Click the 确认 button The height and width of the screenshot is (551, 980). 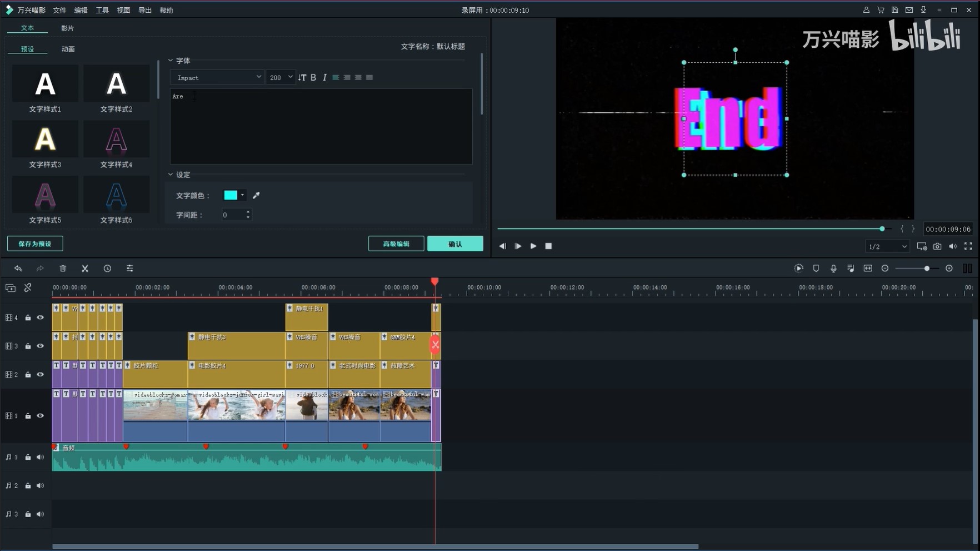coord(455,244)
